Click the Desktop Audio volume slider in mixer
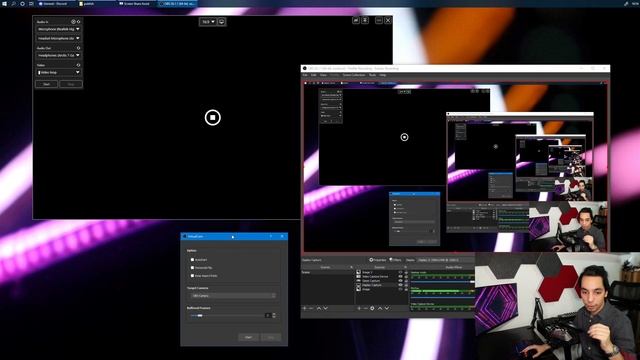The height and width of the screenshot is (360, 640). (443, 282)
